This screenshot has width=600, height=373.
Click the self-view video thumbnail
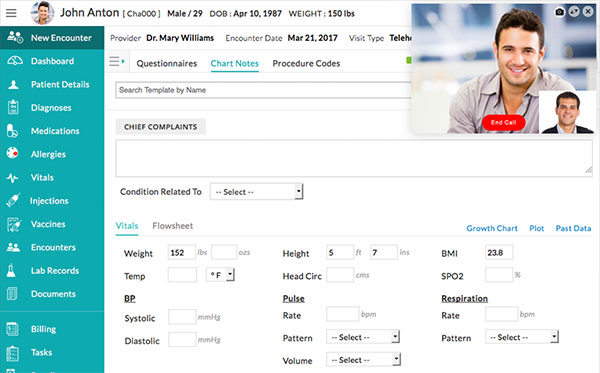(567, 112)
